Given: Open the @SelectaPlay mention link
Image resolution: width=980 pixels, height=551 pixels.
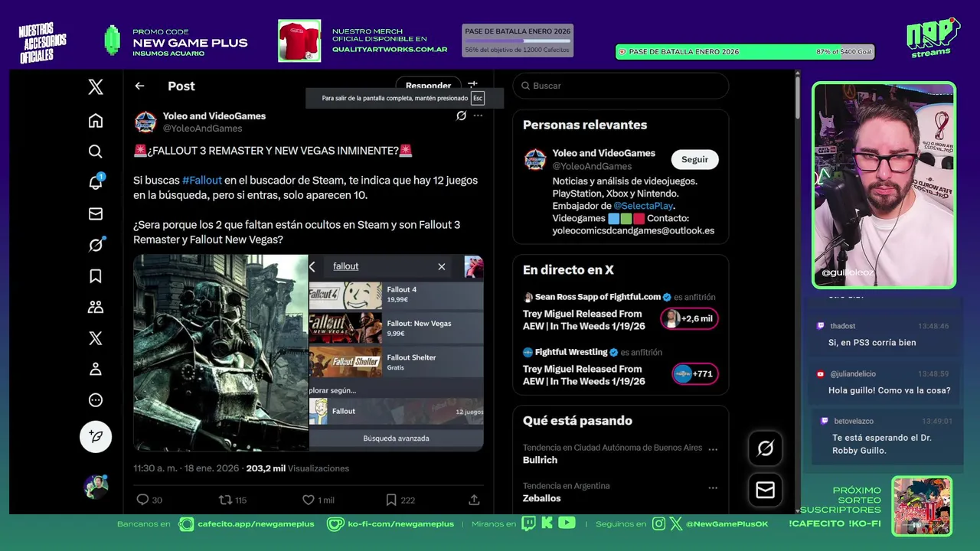Looking at the screenshot, I should (643, 206).
